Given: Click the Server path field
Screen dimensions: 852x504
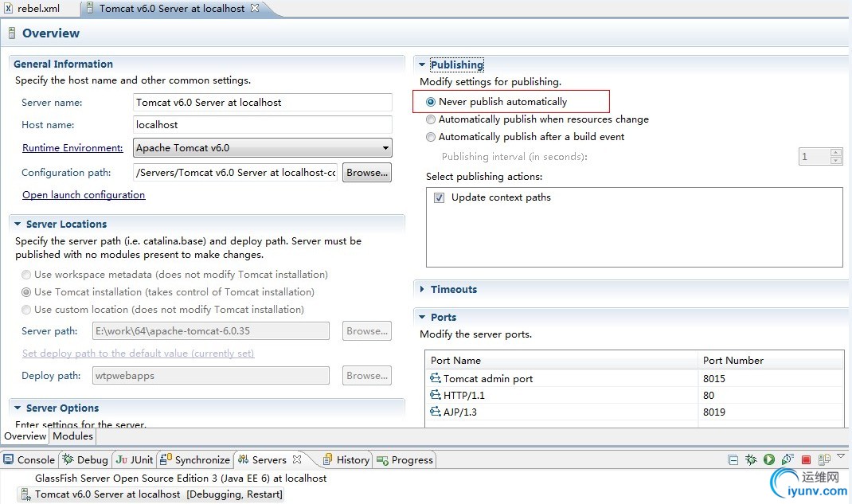Looking at the screenshot, I should click(211, 331).
